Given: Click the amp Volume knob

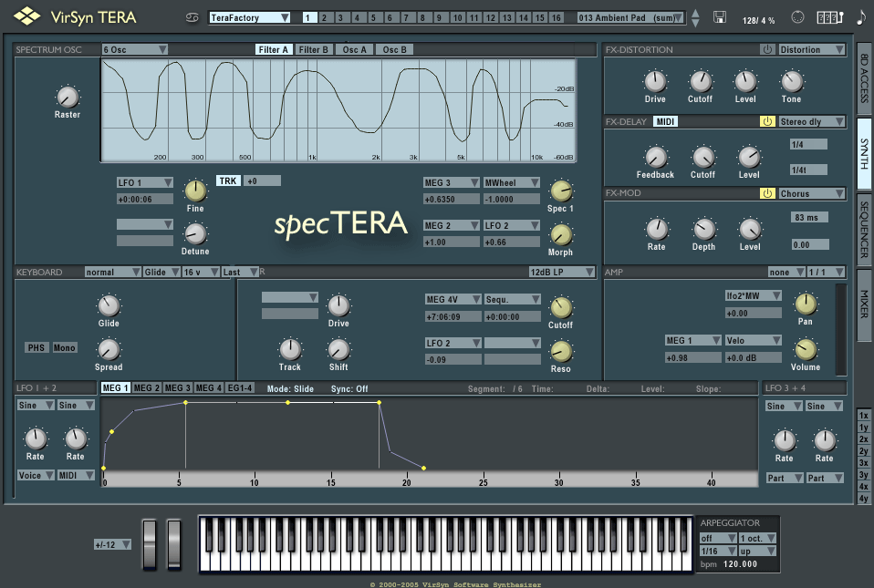Looking at the screenshot, I should coord(806,350).
